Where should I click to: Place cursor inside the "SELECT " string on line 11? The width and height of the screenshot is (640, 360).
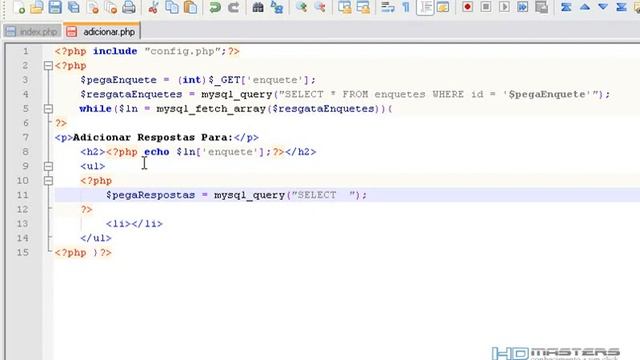(323, 195)
